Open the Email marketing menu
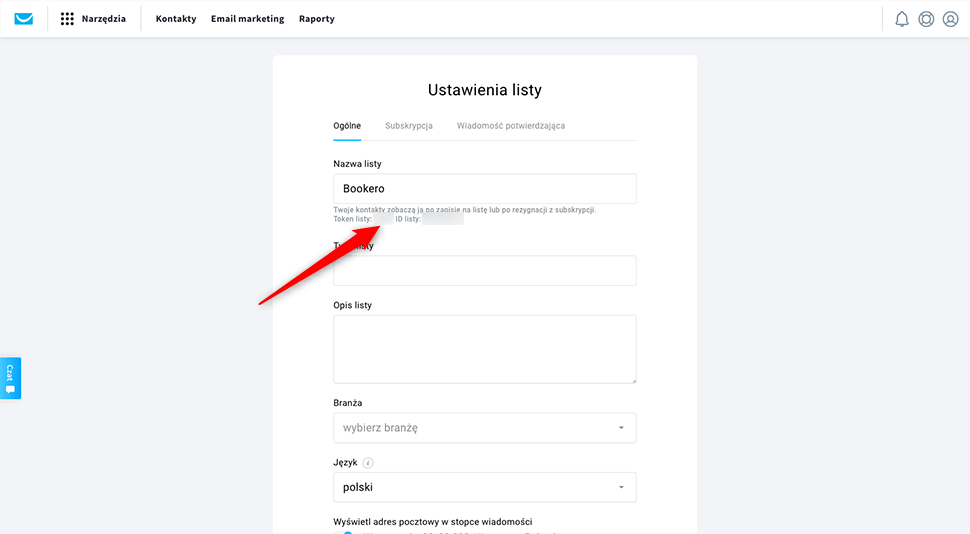Screen dimensions: 970x534 pos(247,19)
